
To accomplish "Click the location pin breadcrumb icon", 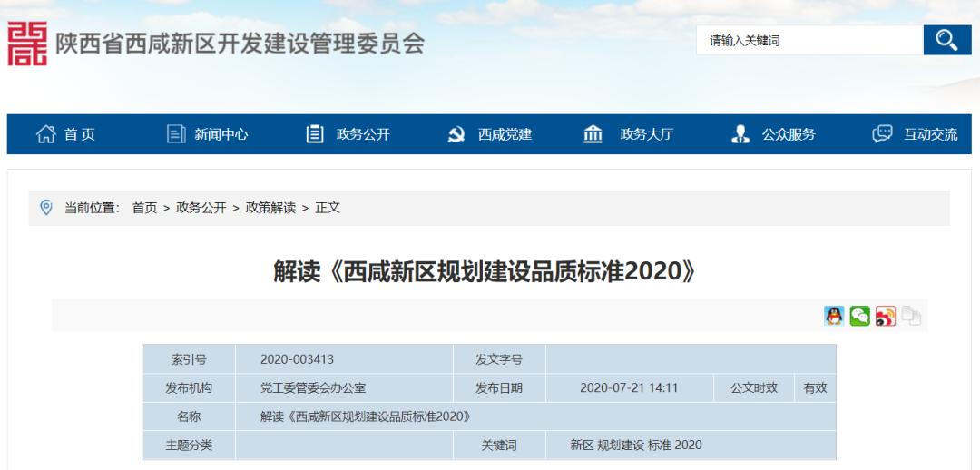I will coord(46,208).
